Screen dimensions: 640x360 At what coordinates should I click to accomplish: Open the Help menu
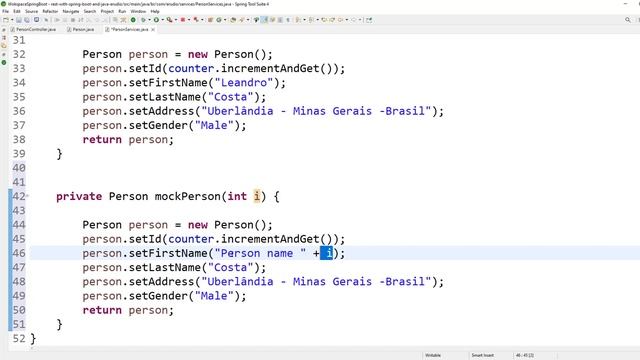tap(155, 11)
